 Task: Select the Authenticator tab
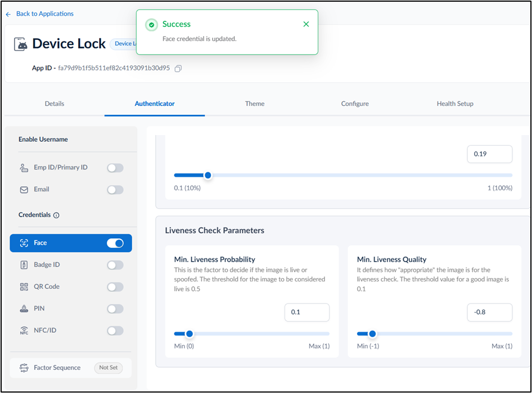click(155, 104)
